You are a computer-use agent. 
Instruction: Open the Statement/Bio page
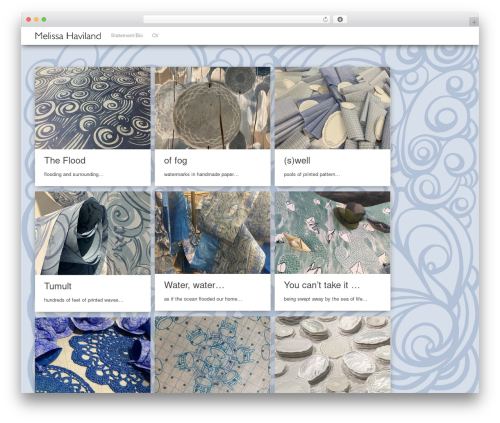[x=127, y=35]
